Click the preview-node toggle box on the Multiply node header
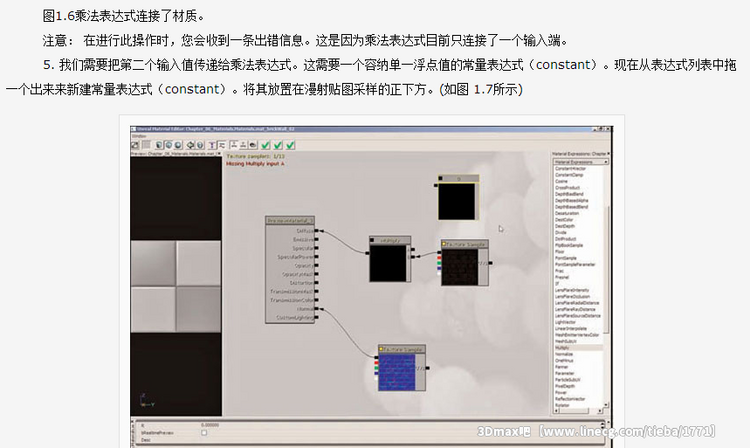The image size is (750, 448). pyautogui.click(x=372, y=240)
